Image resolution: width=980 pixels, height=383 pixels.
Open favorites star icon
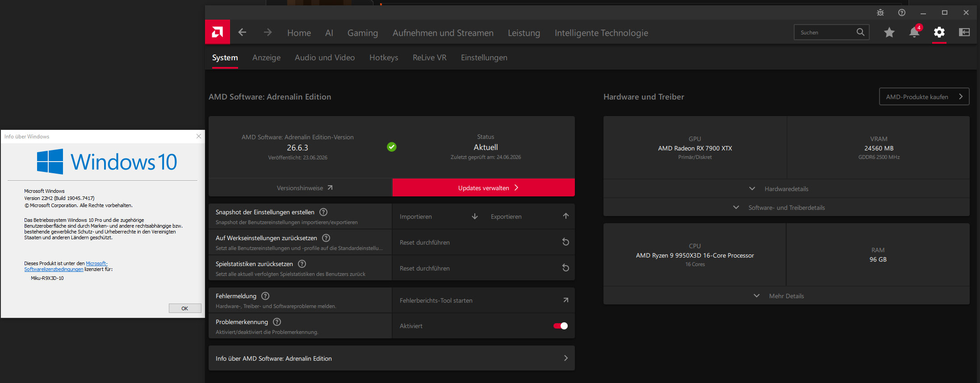[889, 32]
